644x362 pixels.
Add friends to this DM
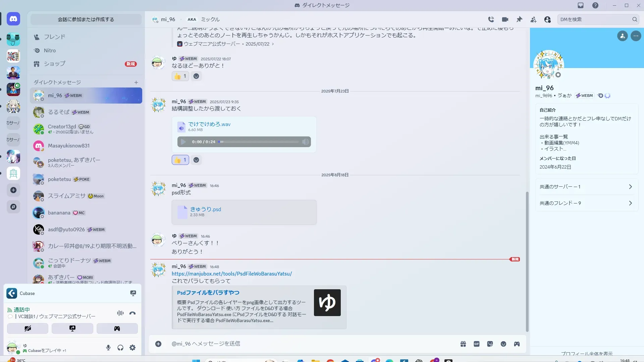coord(533,19)
